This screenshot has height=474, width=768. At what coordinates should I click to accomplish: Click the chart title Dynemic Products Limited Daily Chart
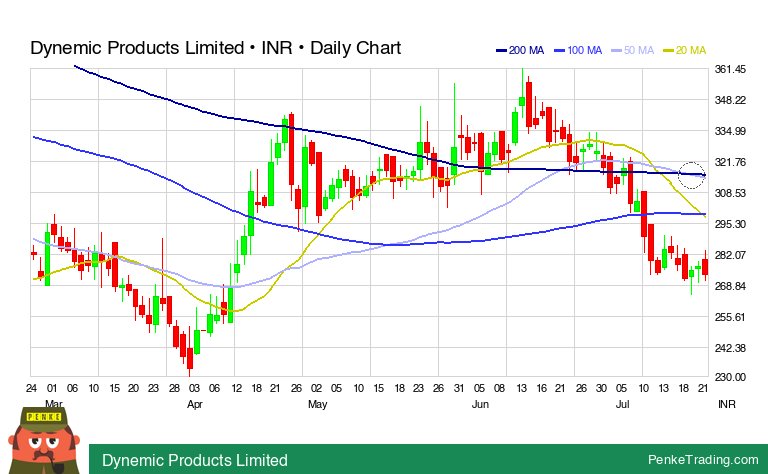pos(216,48)
